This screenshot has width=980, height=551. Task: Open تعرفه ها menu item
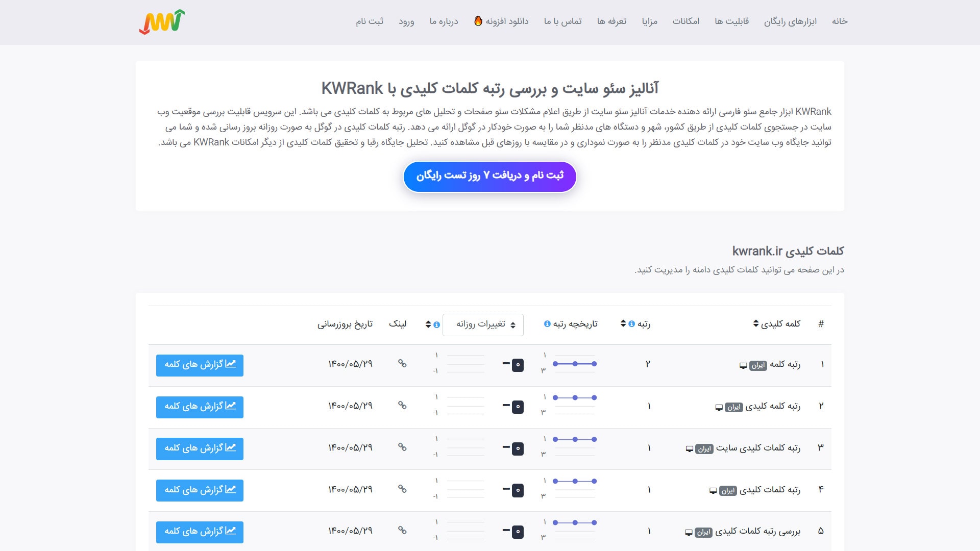612,21
